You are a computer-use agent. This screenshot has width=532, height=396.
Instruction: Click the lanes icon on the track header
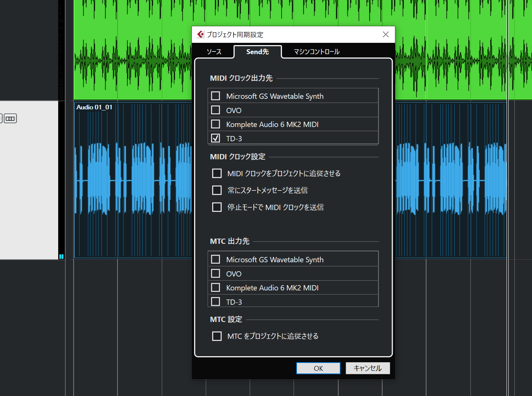coord(10,119)
